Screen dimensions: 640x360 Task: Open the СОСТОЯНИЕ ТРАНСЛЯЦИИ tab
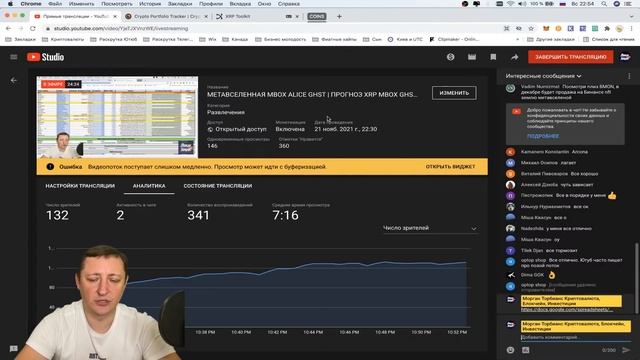click(218, 186)
